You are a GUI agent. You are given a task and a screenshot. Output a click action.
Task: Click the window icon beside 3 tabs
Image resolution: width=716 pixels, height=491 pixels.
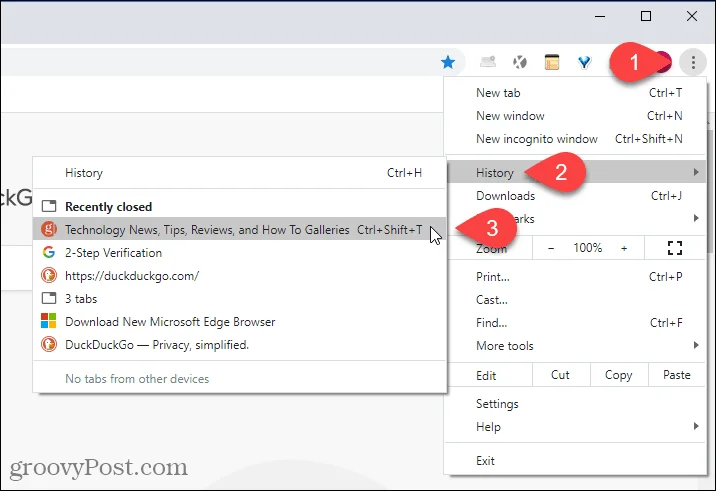click(49, 298)
